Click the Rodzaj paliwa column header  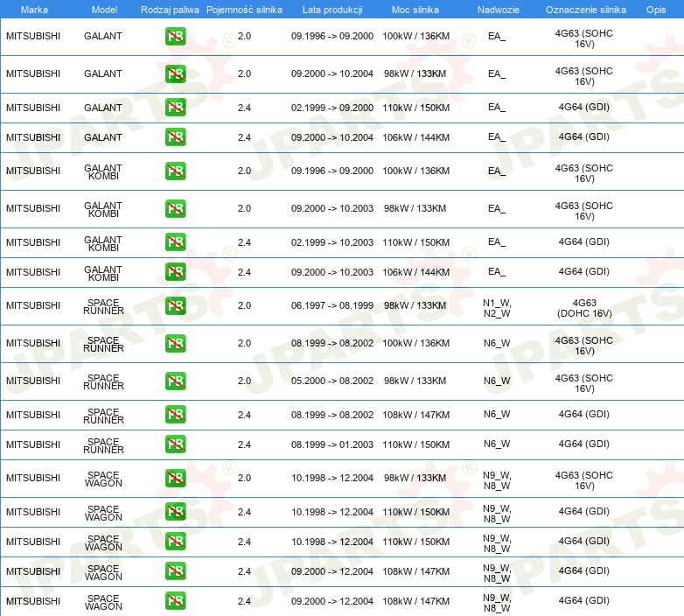170,10
